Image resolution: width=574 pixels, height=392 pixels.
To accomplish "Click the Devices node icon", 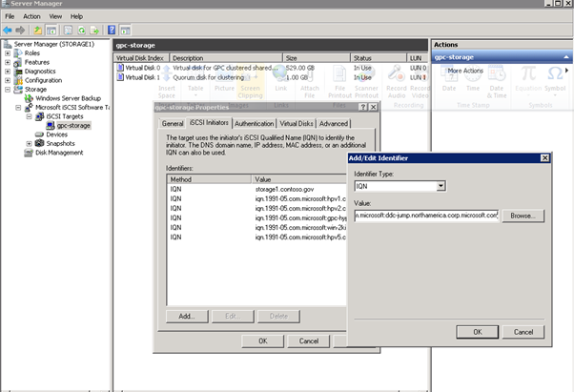I will click(x=39, y=134).
